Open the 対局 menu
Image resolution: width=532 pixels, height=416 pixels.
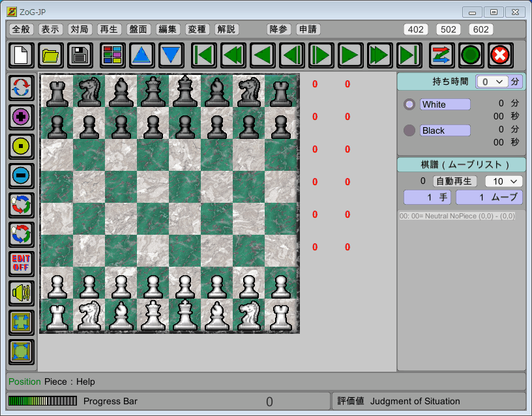[79, 29]
